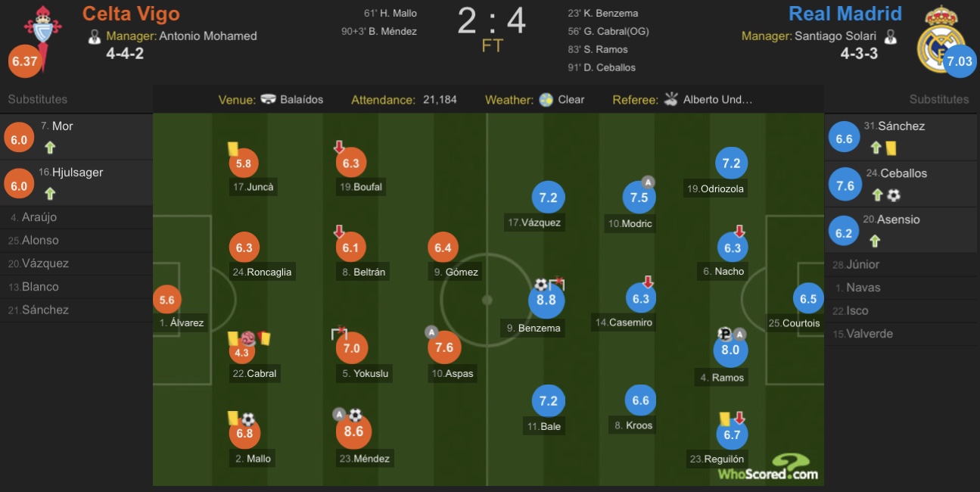Select Aspas 7.6 rating bubble
980x492 pixels.
(x=445, y=347)
